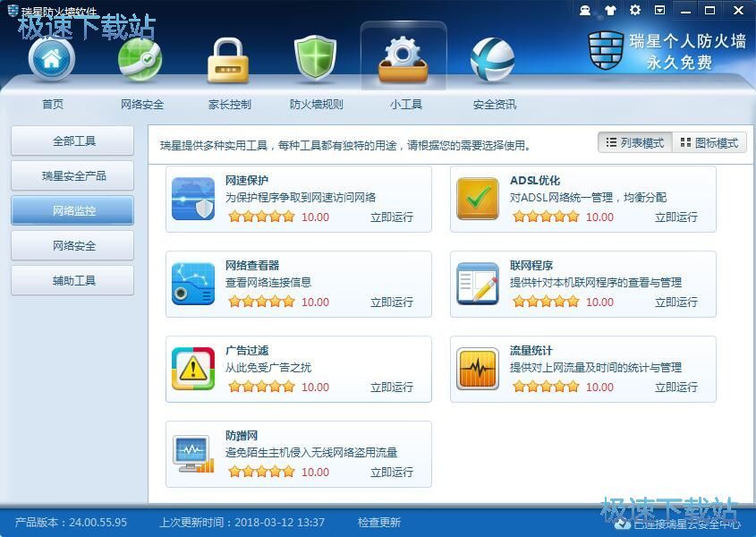
Task: Select the 广告过滤 warning icon
Action: pos(193,369)
